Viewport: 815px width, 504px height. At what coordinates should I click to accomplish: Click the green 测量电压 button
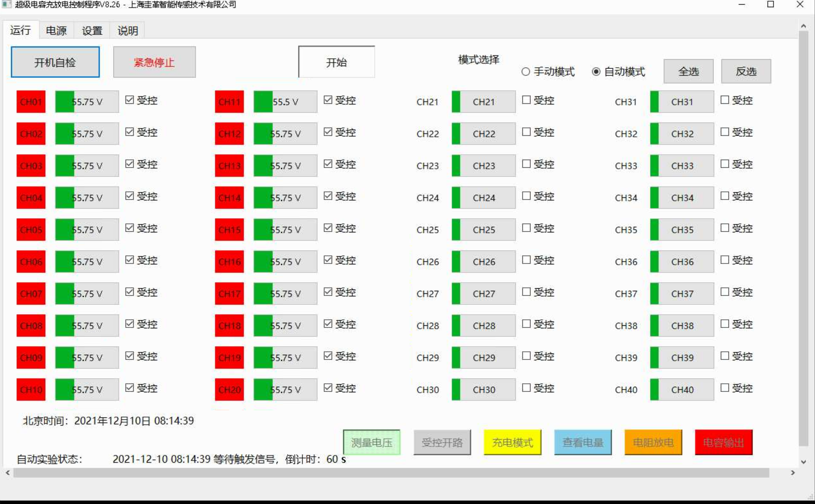point(372,443)
